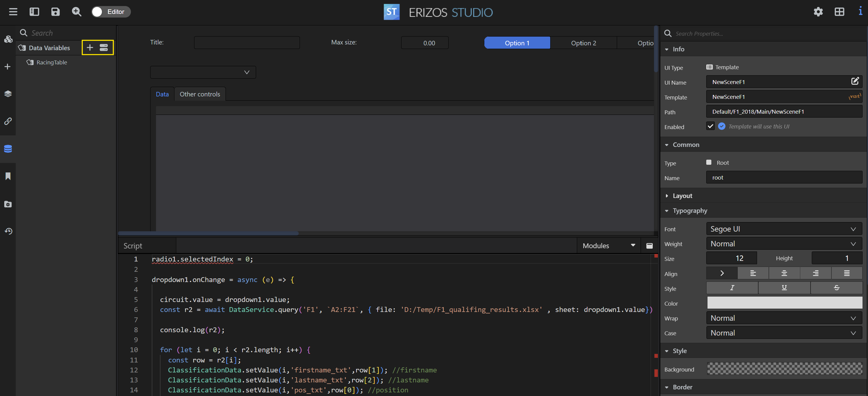
Task: Toggle strikethrough text style
Action: [837, 288]
